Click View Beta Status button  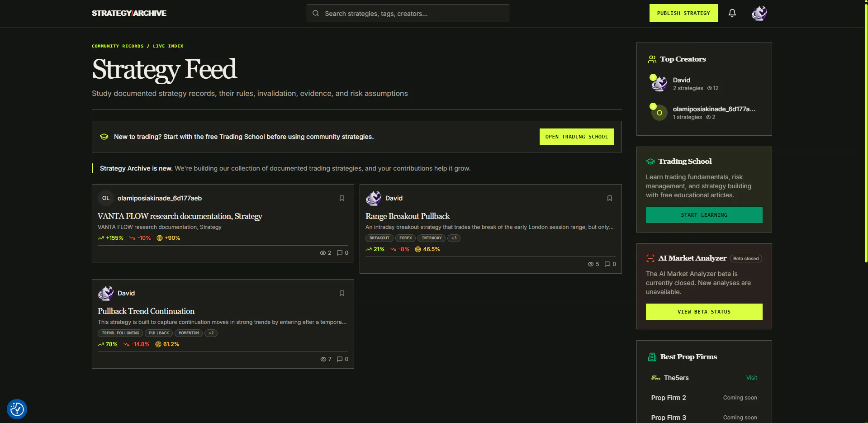click(x=704, y=312)
